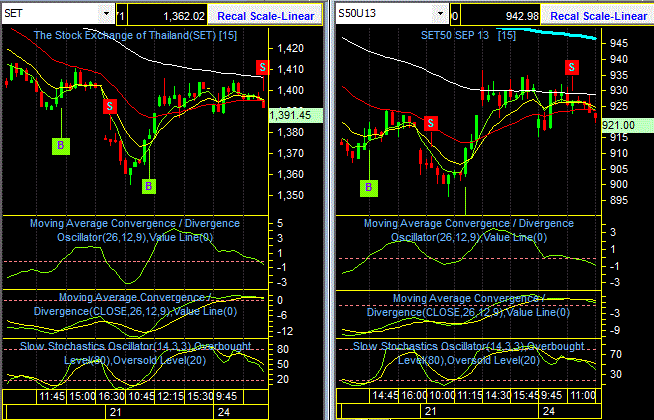Click the 12:15 time label on SET axis
This screenshot has width=654, height=420.
[x=170, y=396]
